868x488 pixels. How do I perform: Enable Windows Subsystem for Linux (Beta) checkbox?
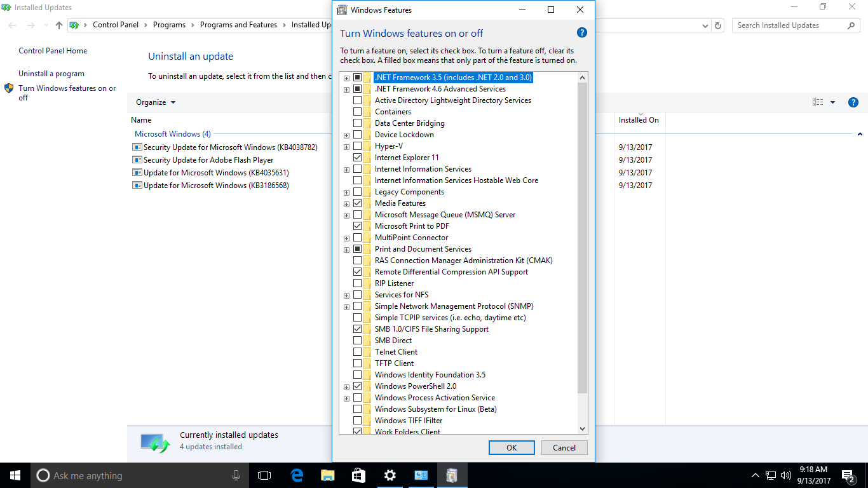point(357,409)
